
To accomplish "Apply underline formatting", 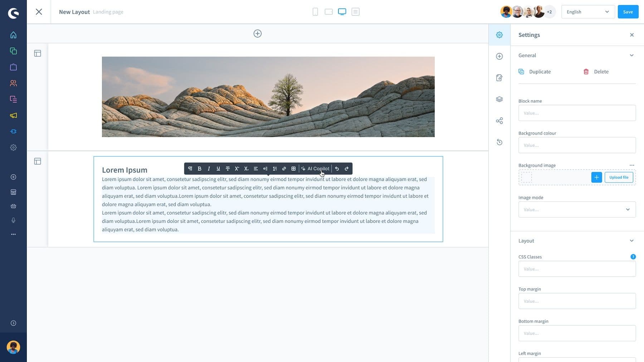I will pos(218,168).
